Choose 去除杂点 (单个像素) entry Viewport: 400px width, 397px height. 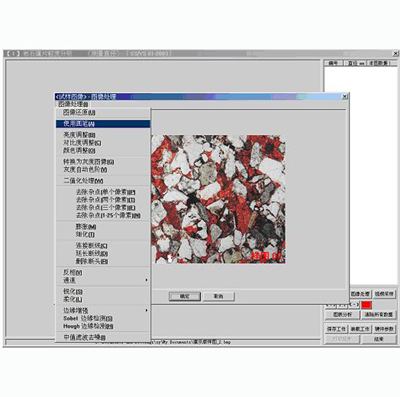(x=103, y=192)
